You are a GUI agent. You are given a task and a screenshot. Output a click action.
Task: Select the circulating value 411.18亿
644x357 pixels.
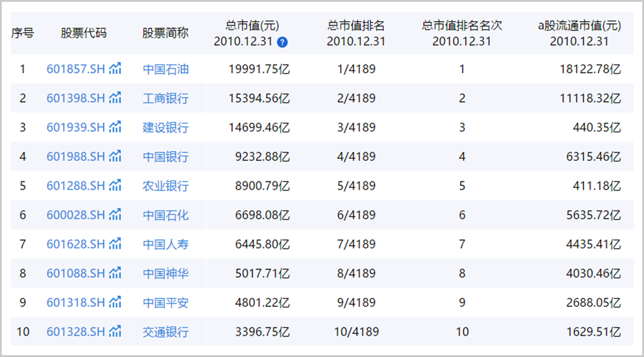coord(597,185)
